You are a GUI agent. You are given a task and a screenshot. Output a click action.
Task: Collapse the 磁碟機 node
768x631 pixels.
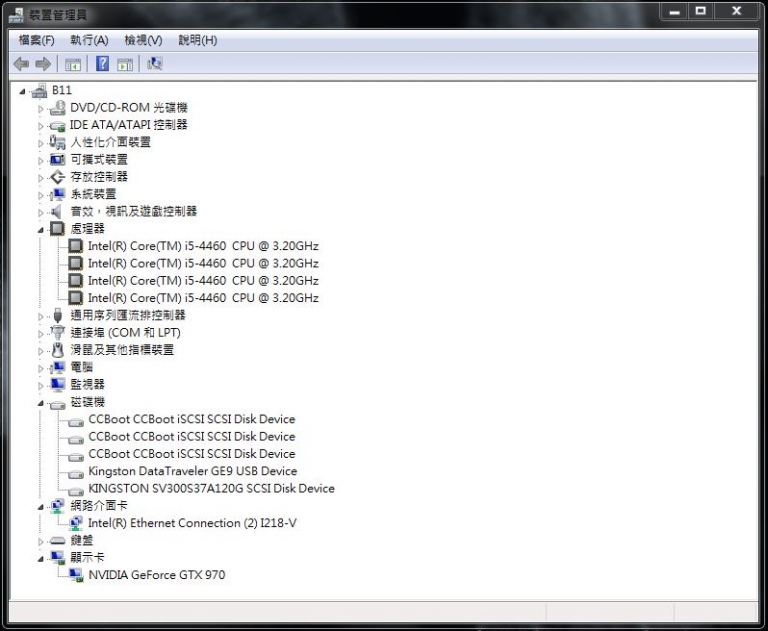pyautogui.click(x=41, y=403)
